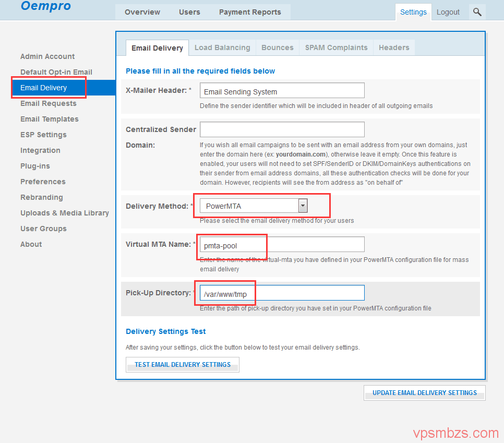Open Preferences in sidebar
The width and height of the screenshot is (504, 443).
click(x=43, y=182)
